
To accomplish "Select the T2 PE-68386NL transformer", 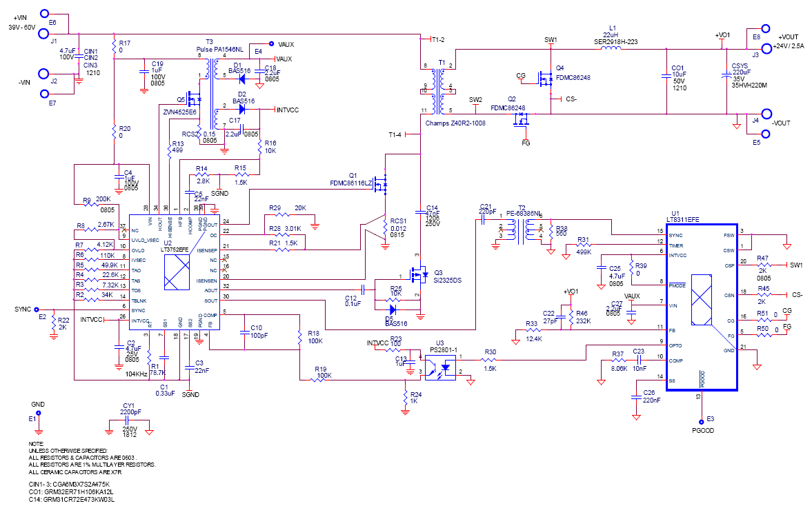I will pos(522,230).
